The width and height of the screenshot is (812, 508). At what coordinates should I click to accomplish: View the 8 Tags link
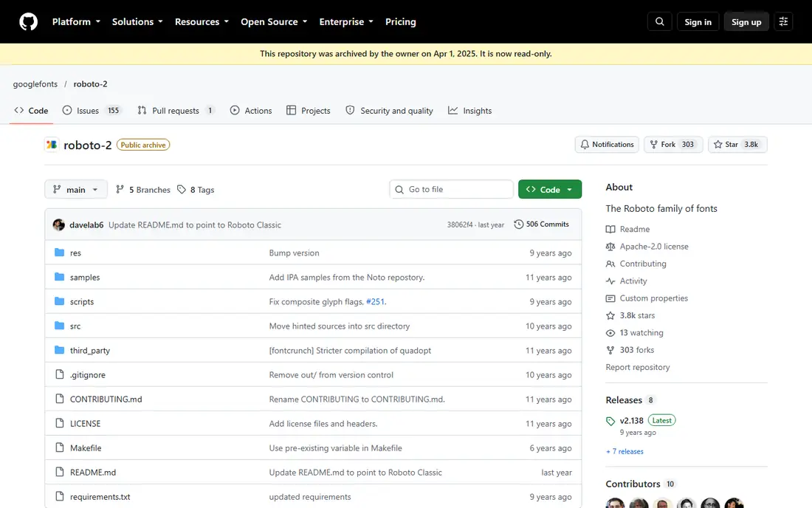pos(196,190)
